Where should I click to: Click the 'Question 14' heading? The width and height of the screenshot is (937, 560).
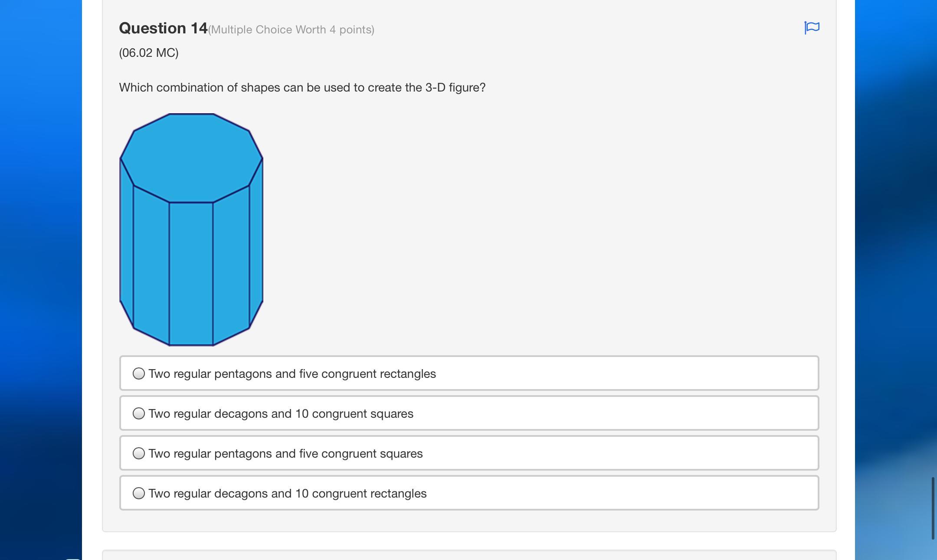pyautogui.click(x=163, y=29)
